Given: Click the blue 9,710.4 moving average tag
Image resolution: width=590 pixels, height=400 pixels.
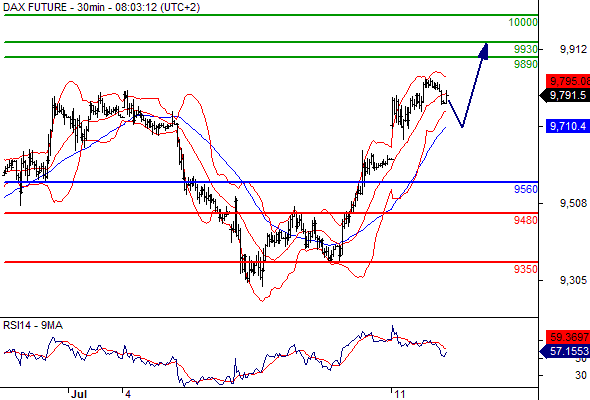Looking at the screenshot, I should click(x=568, y=126).
